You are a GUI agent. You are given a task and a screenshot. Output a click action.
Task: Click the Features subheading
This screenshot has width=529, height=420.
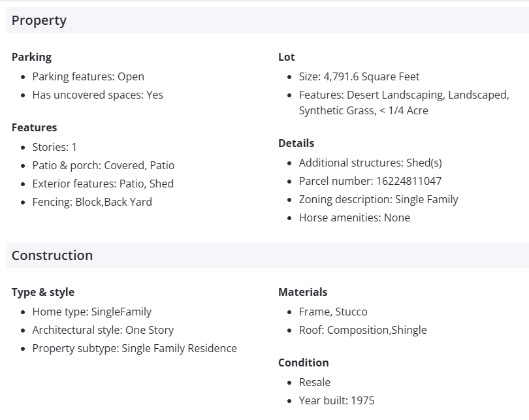(34, 127)
